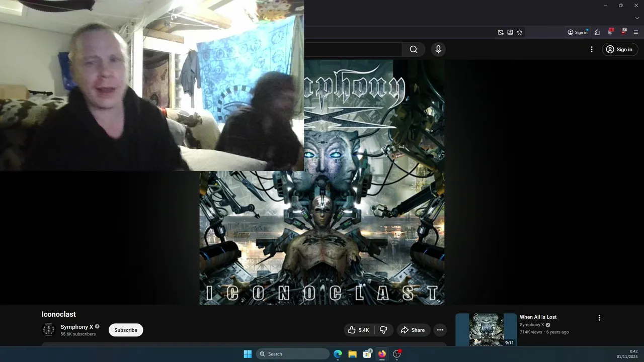This screenshot has width=644, height=362.
Task: Open Microsoft Store from taskbar
Action: pos(367,354)
